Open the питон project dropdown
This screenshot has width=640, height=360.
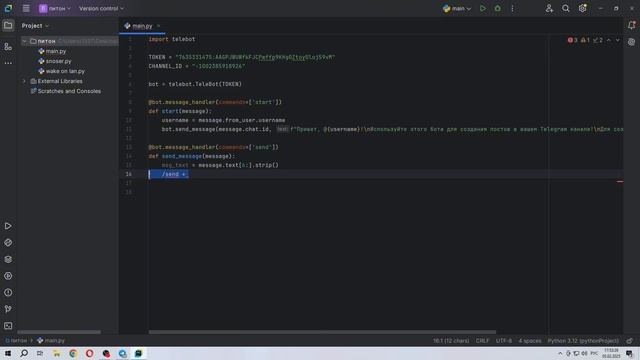(x=55, y=8)
